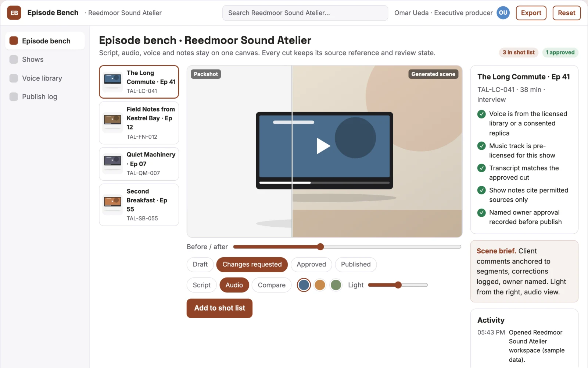Screen dimensions: 588x368
Task: Toggle check for Voice from licensed library
Action: 481,114
